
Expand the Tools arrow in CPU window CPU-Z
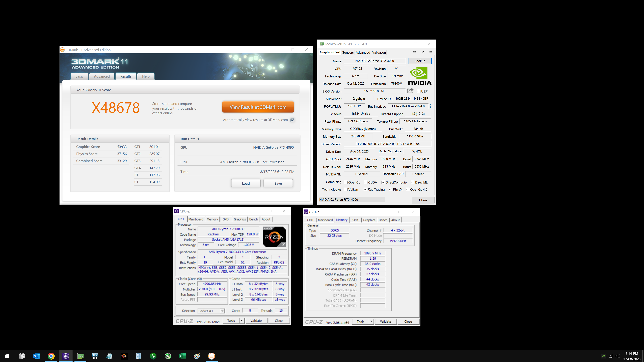click(x=242, y=321)
